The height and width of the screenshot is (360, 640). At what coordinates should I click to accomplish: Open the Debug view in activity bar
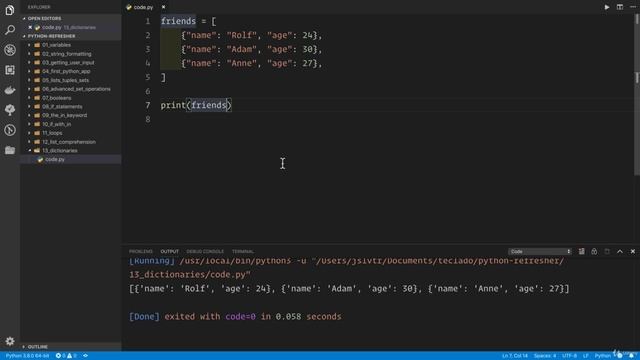10,50
